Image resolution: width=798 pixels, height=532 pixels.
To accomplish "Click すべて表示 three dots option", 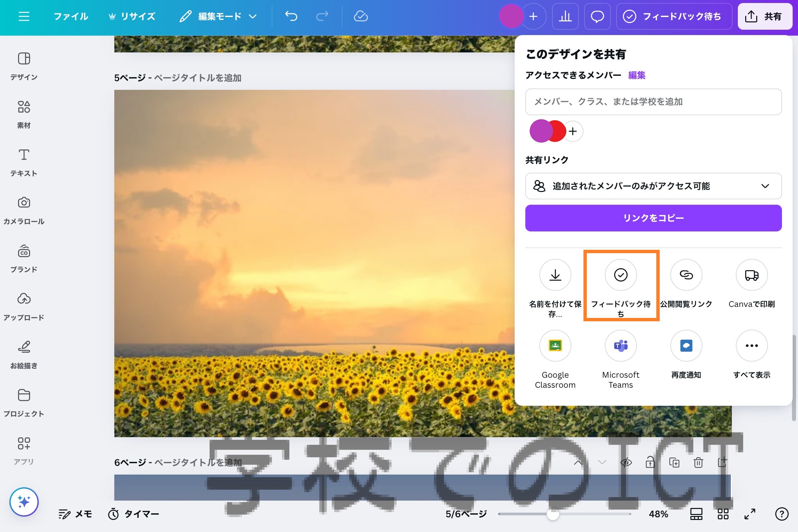I will [752, 355].
